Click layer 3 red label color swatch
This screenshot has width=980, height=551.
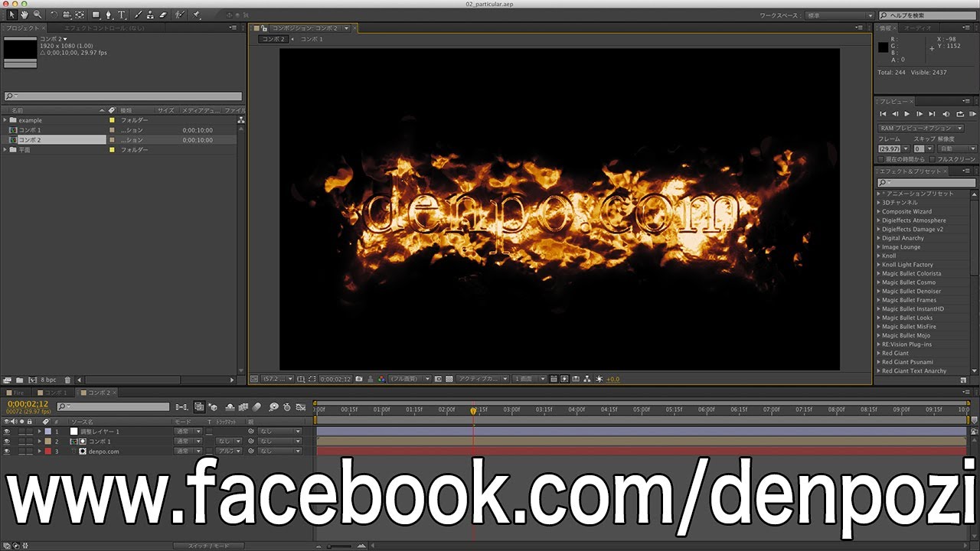[48, 452]
